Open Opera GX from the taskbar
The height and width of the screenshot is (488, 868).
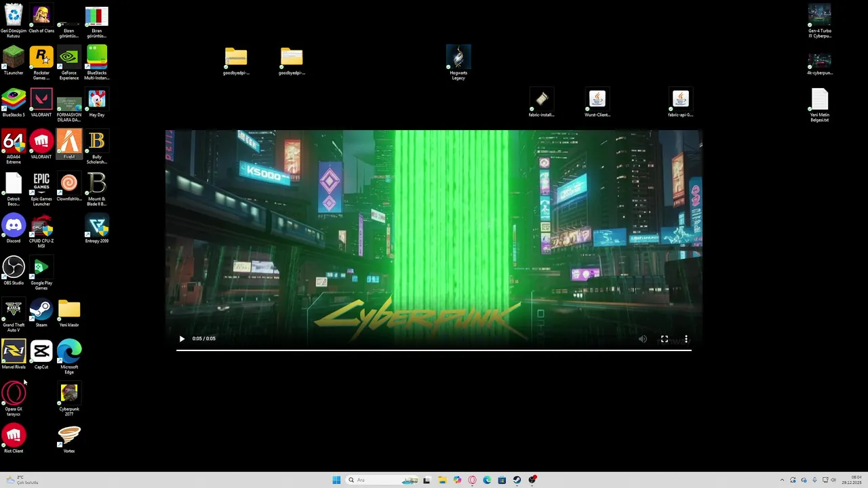(x=473, y=480)
